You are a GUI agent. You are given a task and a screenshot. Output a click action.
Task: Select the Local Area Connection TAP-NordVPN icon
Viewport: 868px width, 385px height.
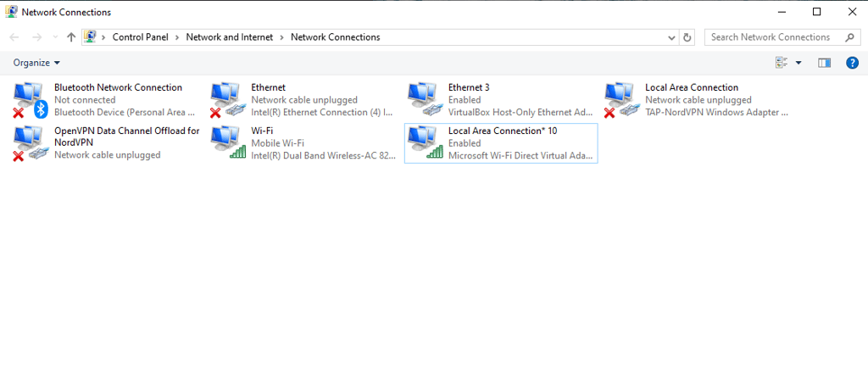click(x=621, y=100)
